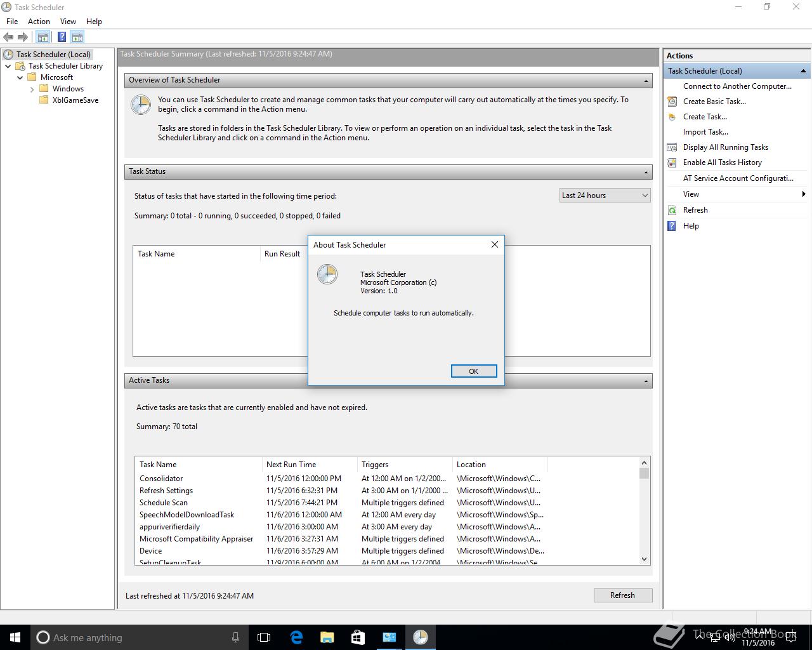Click Next Run Time column header
This screenshot has height=650, width=812.
pyautogui.click(x=310, y=465)
